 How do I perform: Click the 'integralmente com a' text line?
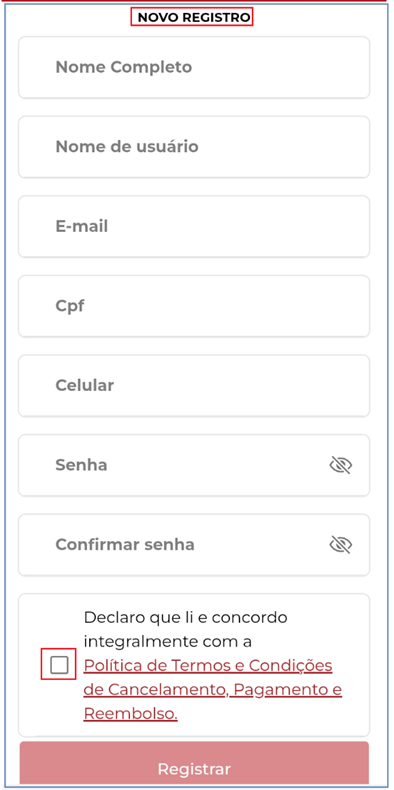tap(168, 641)
